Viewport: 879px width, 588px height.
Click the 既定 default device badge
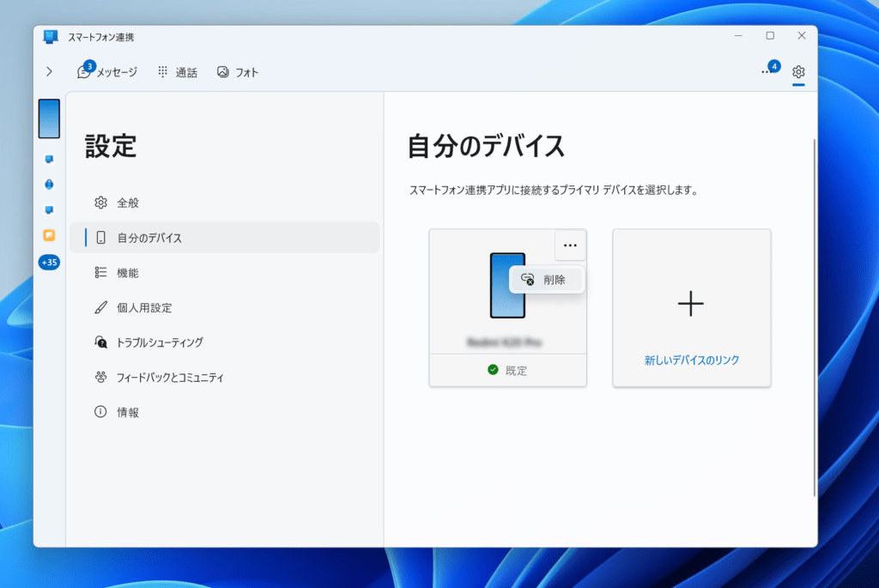507,370
